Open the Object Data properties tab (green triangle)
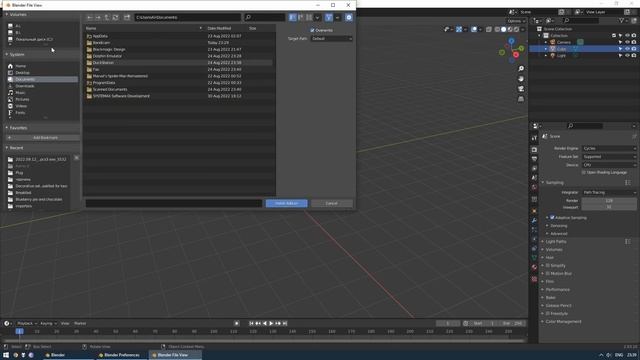The width and height of the screenshot is (640, 360). 534,258
